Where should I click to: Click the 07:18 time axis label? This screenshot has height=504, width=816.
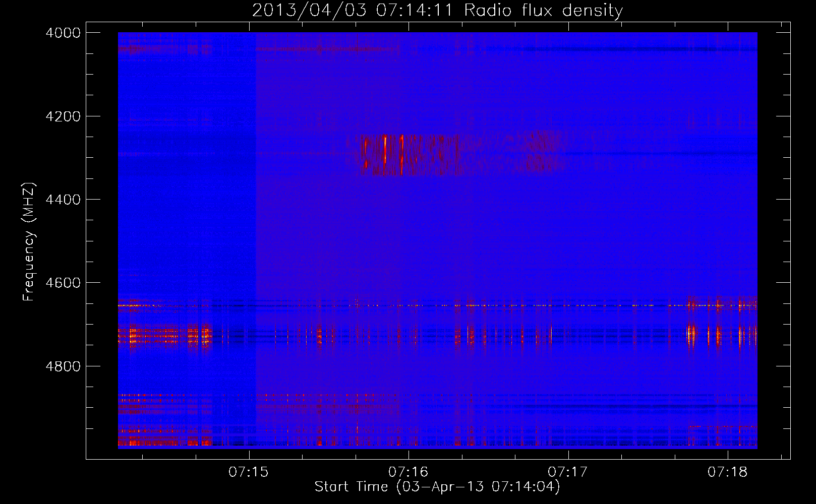point(728,472)
